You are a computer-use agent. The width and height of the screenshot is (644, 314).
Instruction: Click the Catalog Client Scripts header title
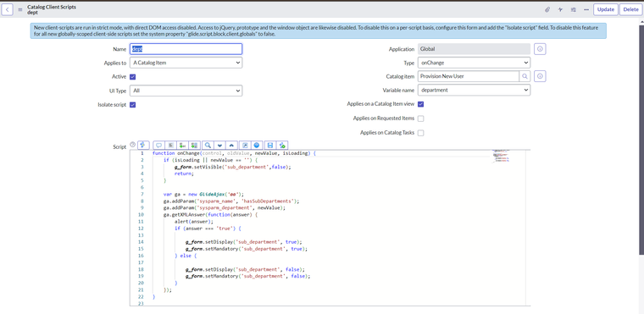52,7
